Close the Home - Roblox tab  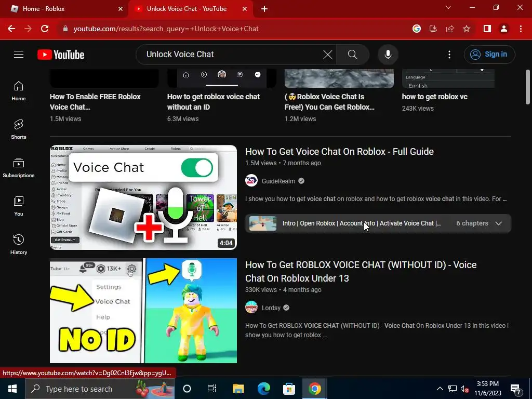pos(121,9)
